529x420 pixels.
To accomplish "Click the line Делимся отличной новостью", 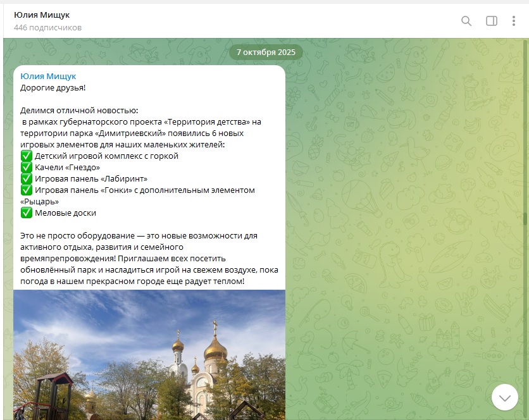I will (74, 110).
